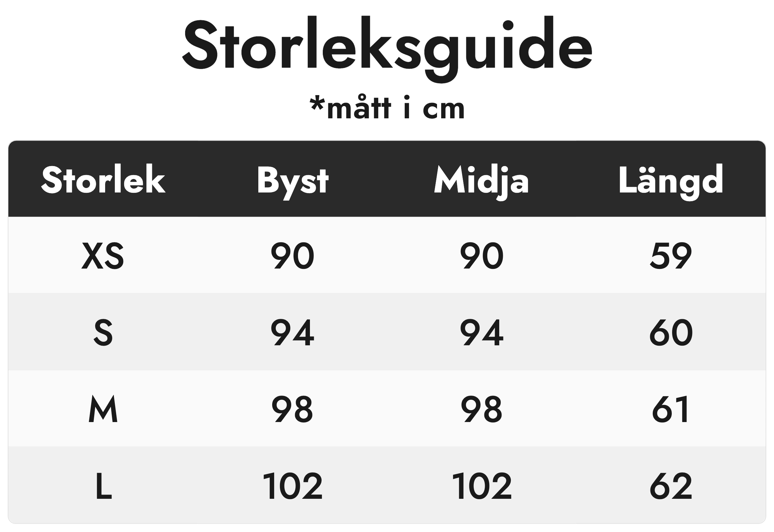Click the Längd value 59

pos(671,256)
